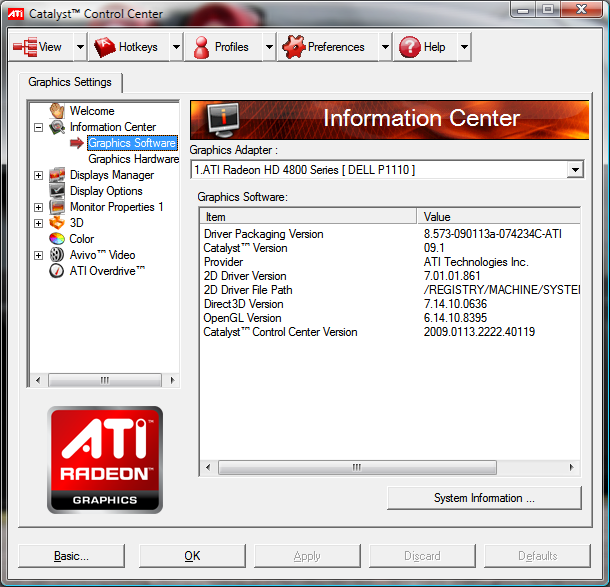Select the Color tree item icon
The height and width of the screenshot is (587, 610).
[57, 239]
